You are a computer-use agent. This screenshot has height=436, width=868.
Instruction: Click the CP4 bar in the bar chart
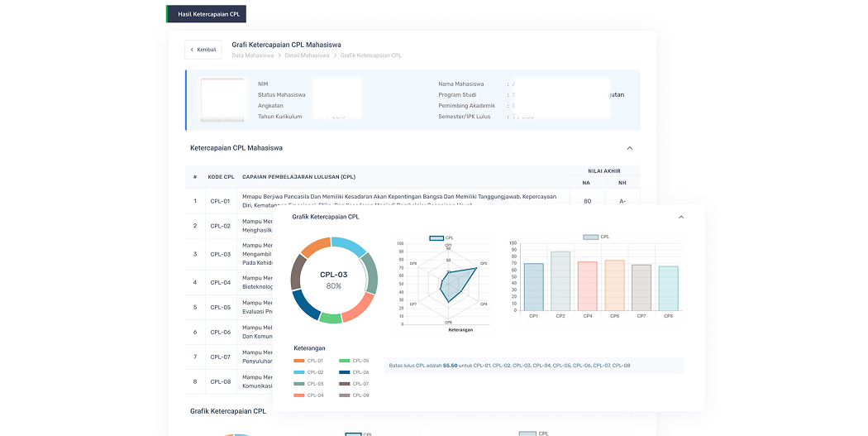tap(587, 286)
